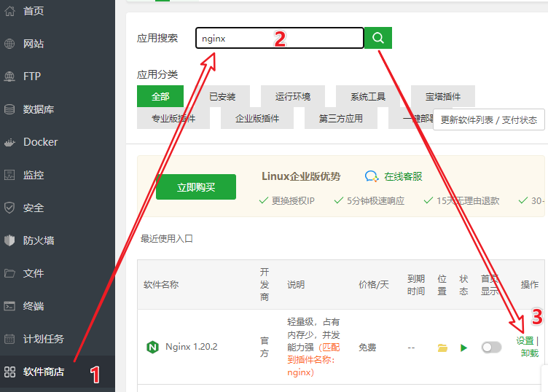Click the 立即购买 button
The height and width of the screenshot is (392, 548).
coord(196,187)
